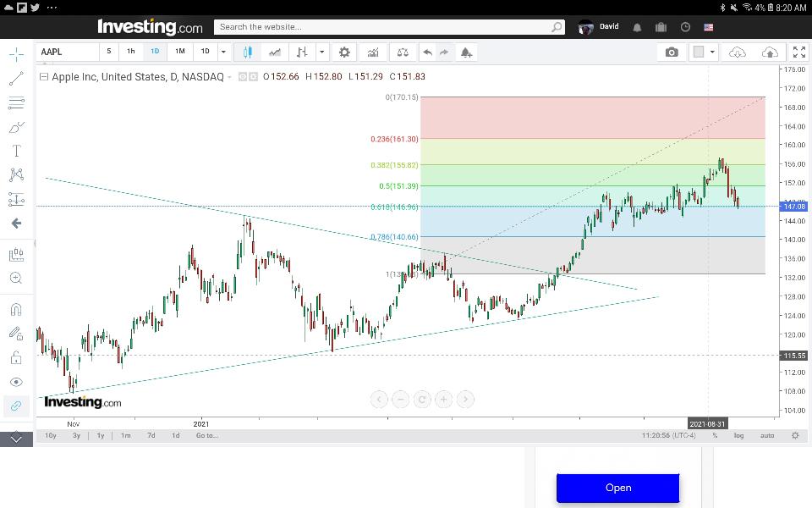This screenshot has width=812, height=508.
Task: Open the indicators chart icon
Action: click(373, 52)
